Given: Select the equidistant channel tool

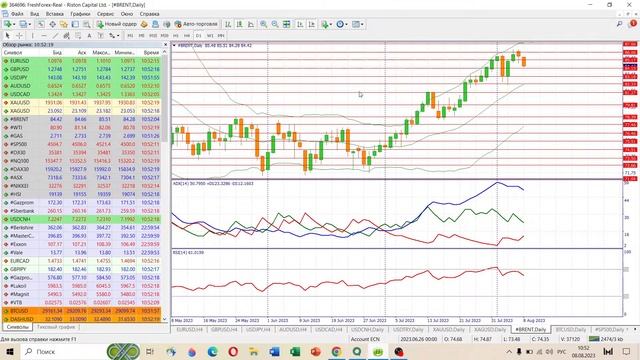Looking at the screenshot, I should tap(66, 36).
